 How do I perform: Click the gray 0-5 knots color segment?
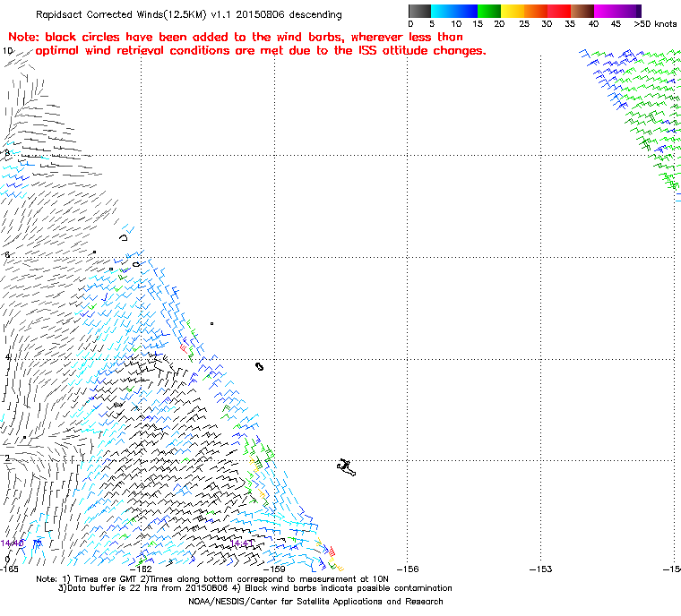click(419, 11)
